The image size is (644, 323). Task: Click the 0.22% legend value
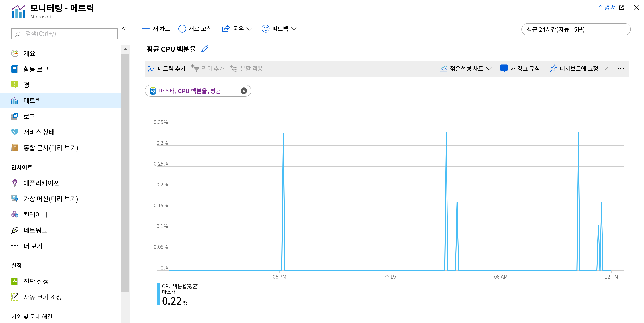pos(175,301)
